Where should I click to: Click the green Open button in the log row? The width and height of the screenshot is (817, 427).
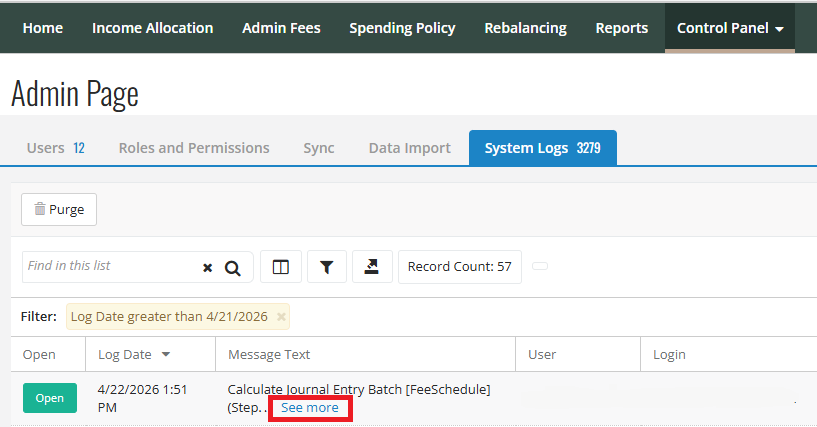(49, 398)
